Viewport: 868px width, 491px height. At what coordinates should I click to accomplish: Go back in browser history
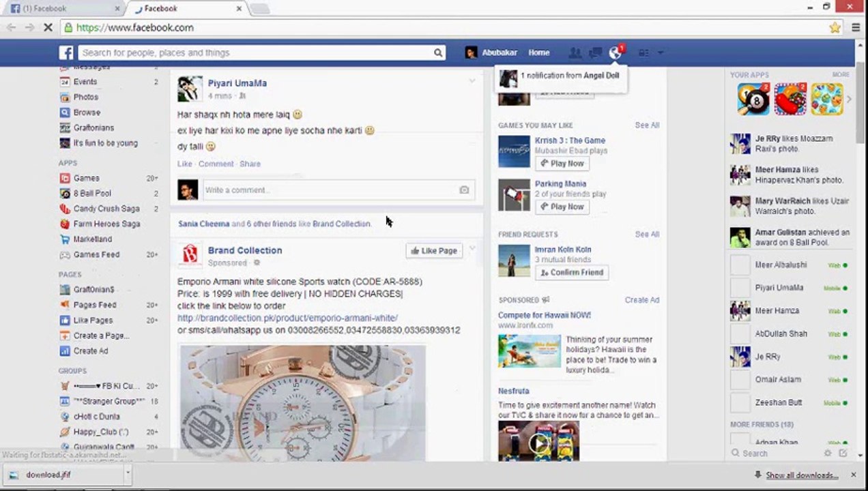coord(11,28)
